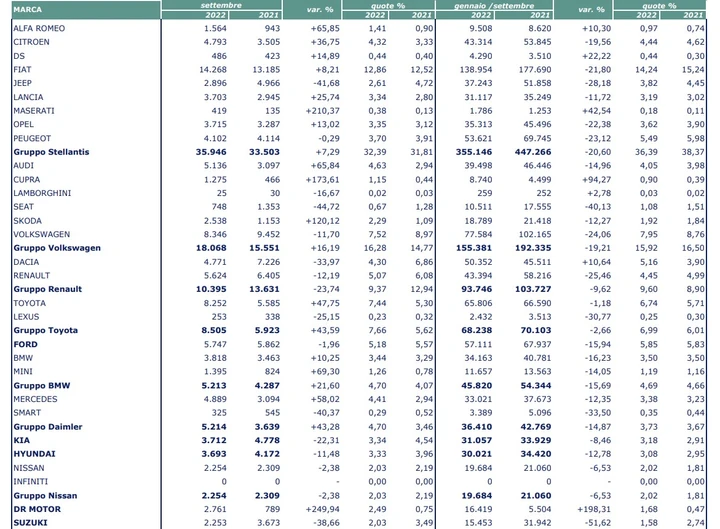The image size is (720, 529).
Task: Select the Gruppo Renault total row
Action: pos(359,289)
